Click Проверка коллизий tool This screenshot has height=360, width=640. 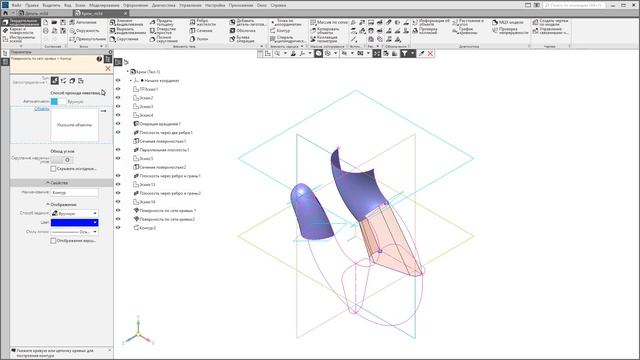tap(424, 31)
